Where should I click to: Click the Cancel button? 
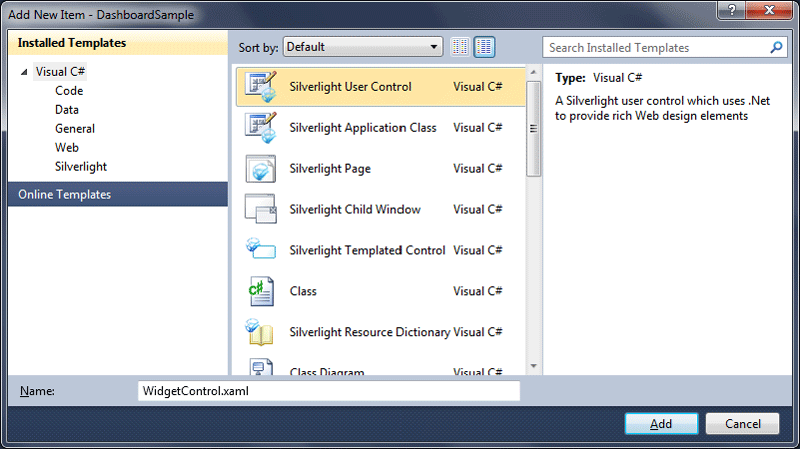(742, 424)
